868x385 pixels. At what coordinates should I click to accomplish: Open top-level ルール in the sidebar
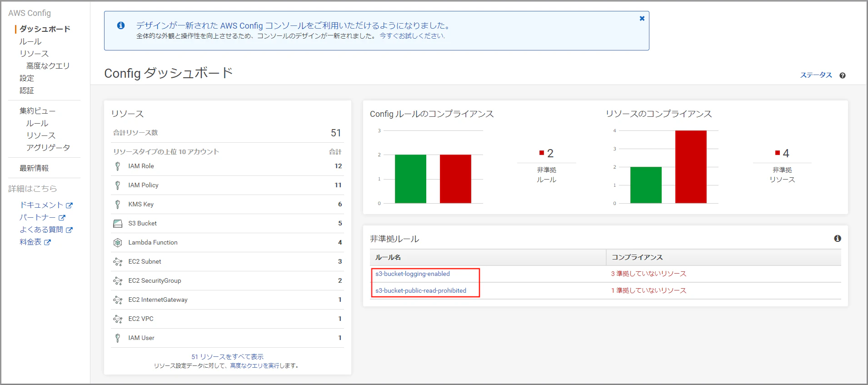pos(30,41)
